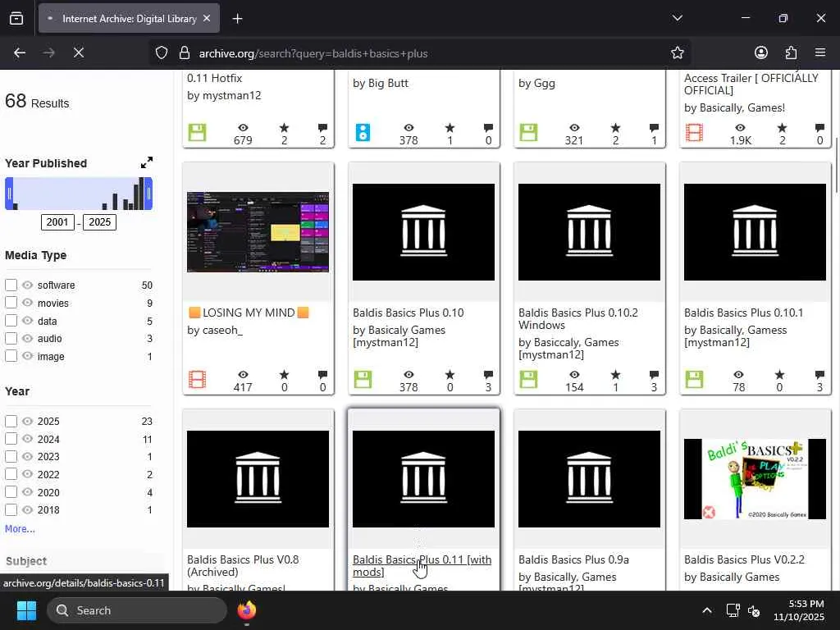This screenshot has width=840, height=630.
Task: List all tabs dropdown arrow
Action: point(677,18)
